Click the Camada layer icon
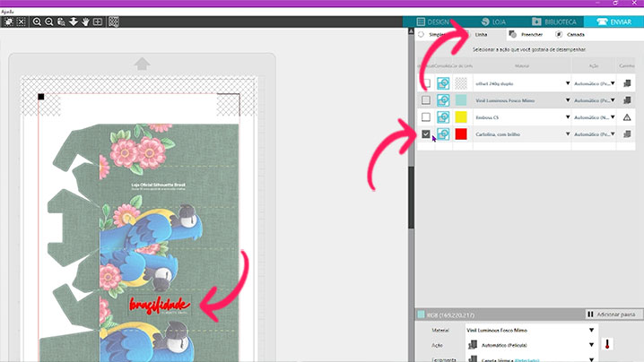This screenshot has width=644, height=362. tap(559, 34)
